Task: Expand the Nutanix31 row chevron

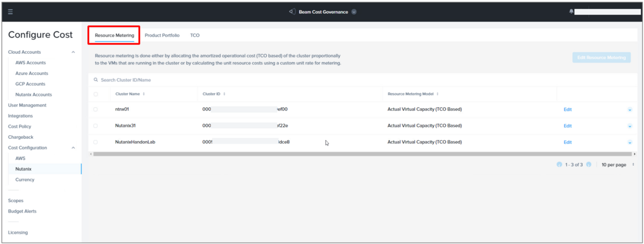Action: click(x=630, y=126)
